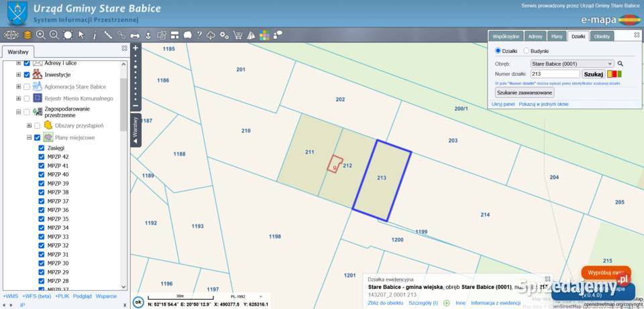644x309 pixels.
Task: Switch to the Obiekty tab
Action: click(x=602, y=36)
